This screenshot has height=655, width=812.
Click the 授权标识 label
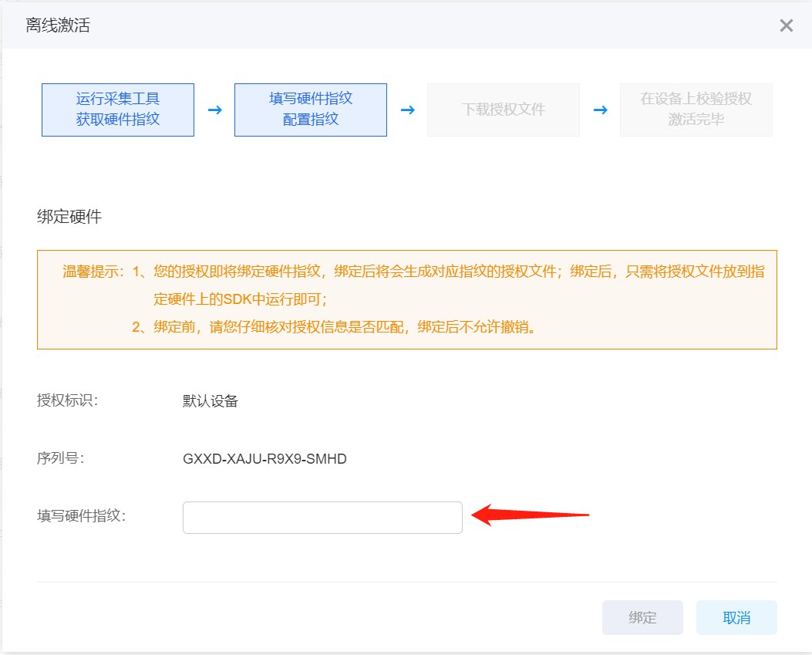coord(67,400)
